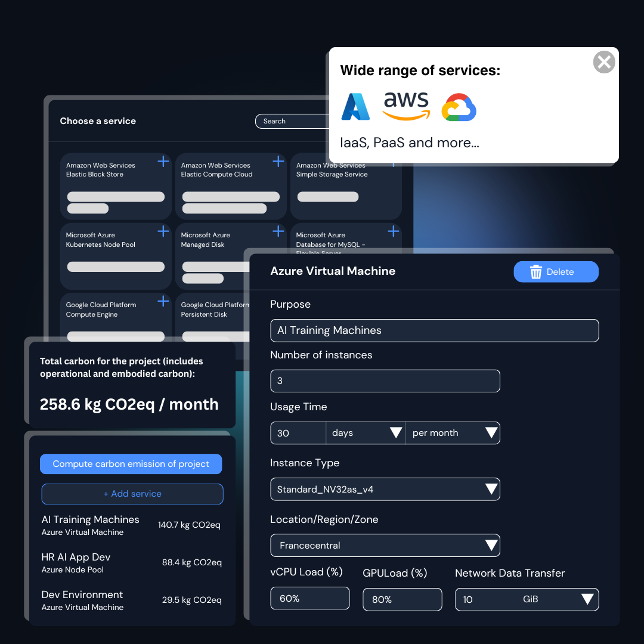Edit the GPULoad 80% field

click(x=402, y=600)
